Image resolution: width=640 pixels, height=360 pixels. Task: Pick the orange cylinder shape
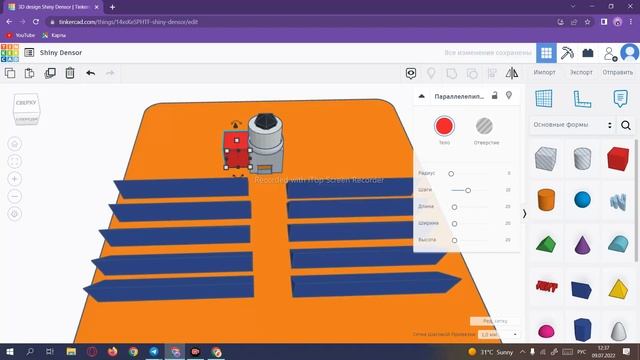[546, 200]
